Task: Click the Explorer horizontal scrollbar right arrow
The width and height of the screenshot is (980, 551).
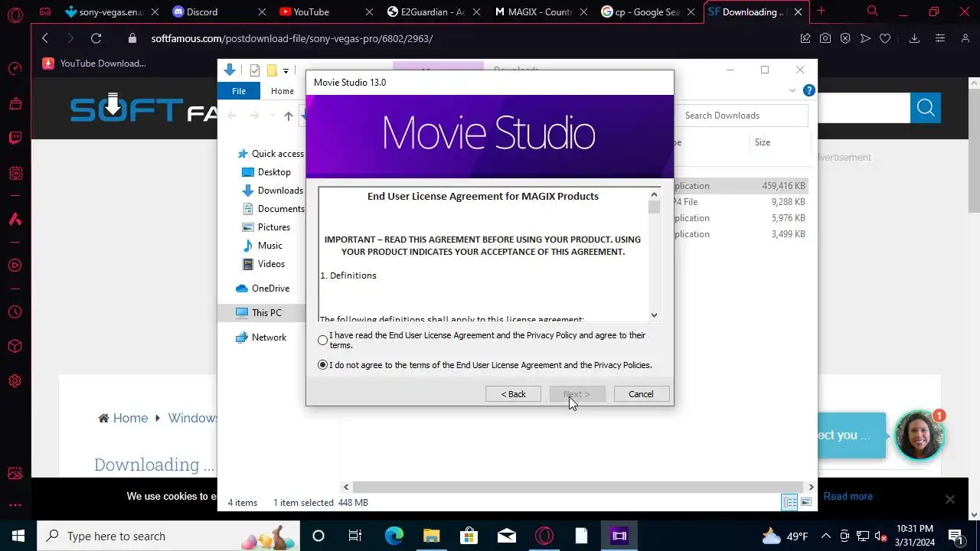Action: [811, 487]
